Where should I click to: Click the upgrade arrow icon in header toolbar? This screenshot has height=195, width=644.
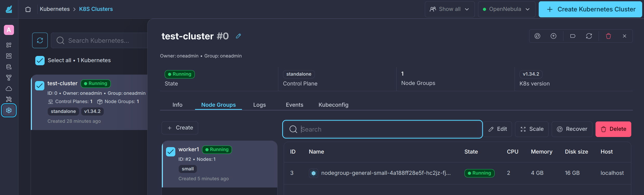point(553,36)
